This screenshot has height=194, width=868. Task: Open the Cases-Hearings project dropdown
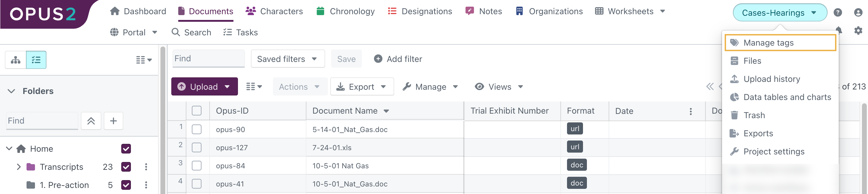779,13
